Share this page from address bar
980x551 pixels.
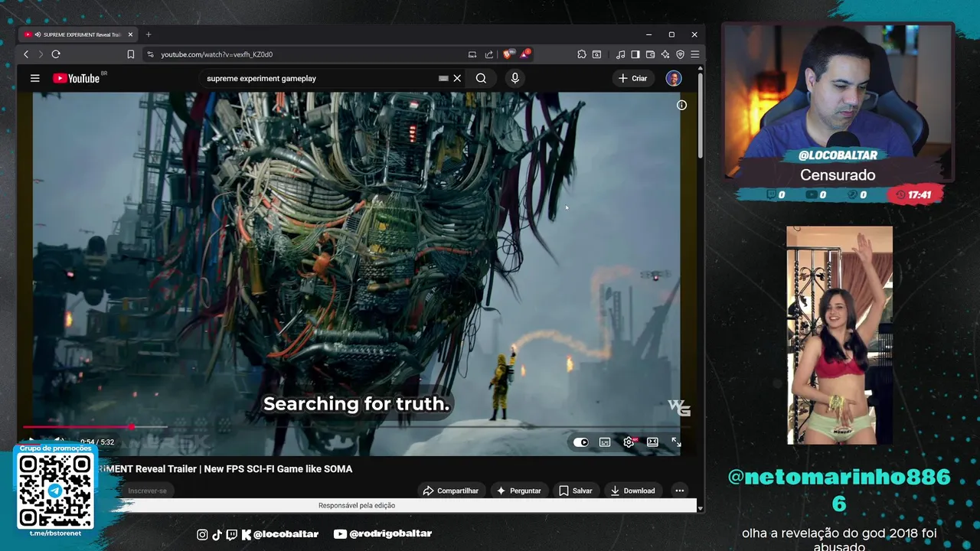[489, 54]
